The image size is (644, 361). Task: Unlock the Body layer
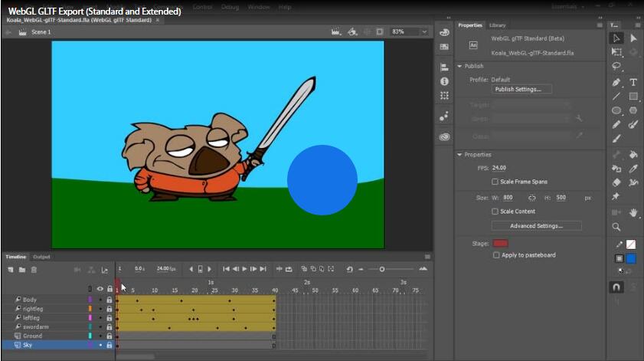(x=110, y=300)
